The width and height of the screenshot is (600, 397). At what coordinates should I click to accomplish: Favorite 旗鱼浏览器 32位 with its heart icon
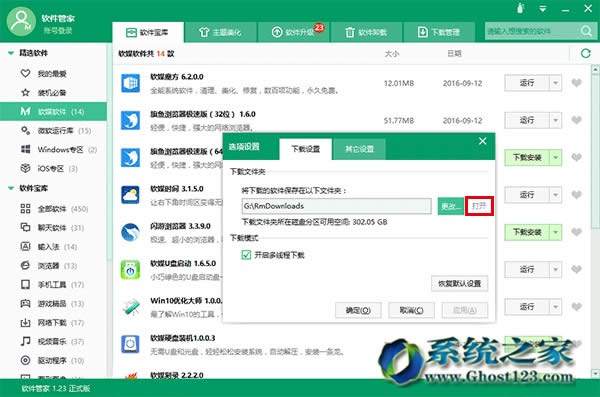pos(577,120)
